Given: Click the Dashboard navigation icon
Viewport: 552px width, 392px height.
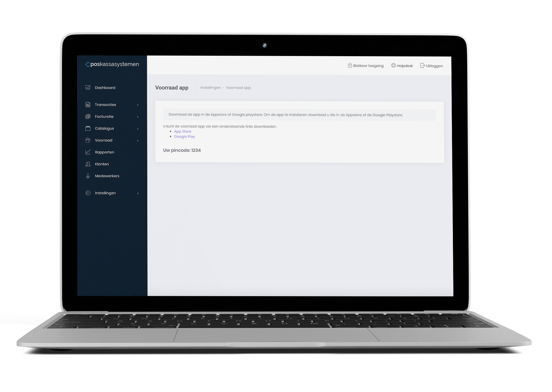Looking at the screenshot, I should point(88,87).
